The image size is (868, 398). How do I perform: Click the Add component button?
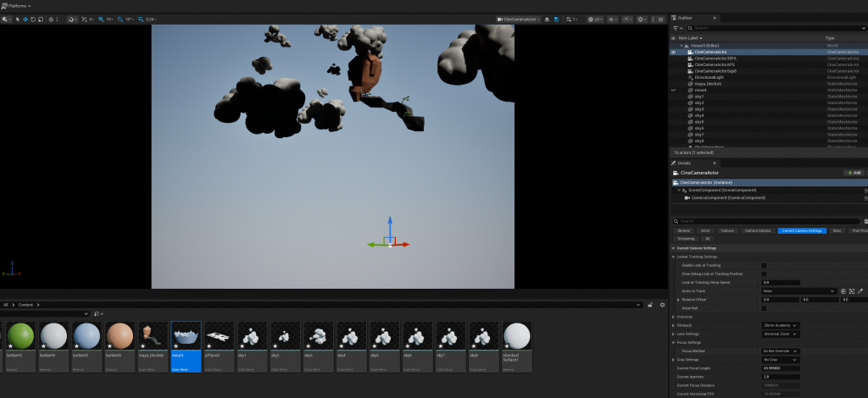point(854,172)
